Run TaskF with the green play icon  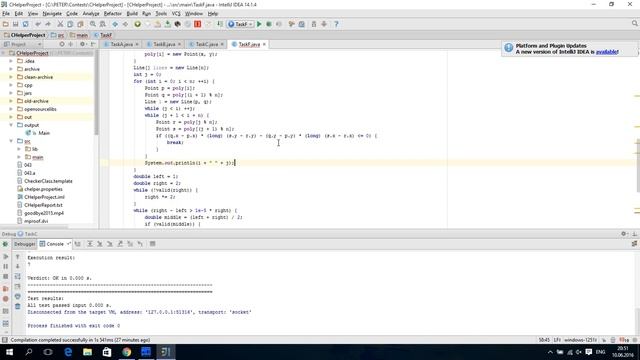259,24
